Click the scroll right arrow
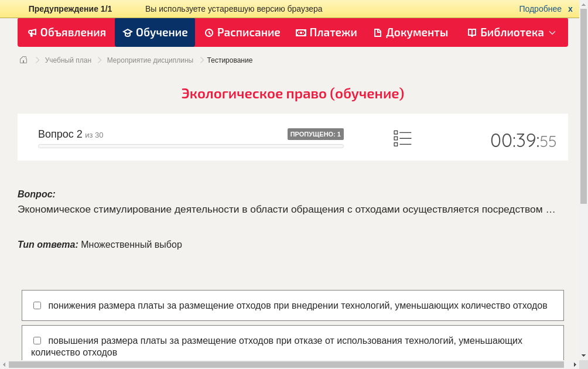The image size is (588, 369). point(575,364)
